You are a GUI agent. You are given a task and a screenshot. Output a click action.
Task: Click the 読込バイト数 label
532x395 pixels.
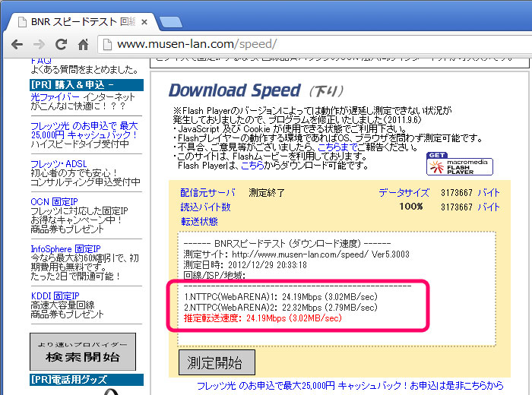[206, 207]
